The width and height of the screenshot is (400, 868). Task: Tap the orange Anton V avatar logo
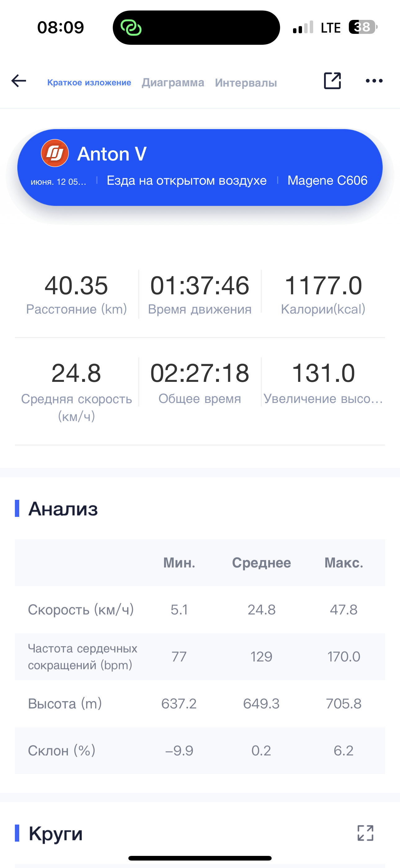tap(55, 153)
